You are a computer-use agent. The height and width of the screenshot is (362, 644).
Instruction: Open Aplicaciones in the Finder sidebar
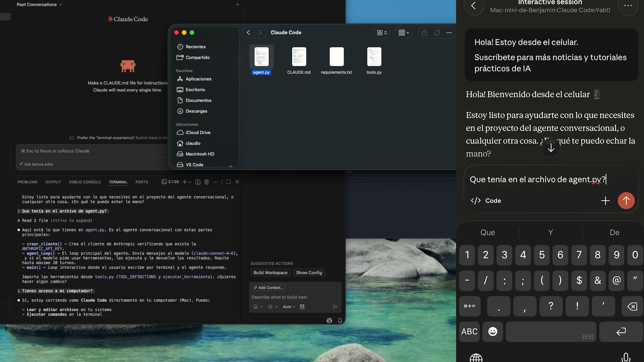pyautogui.click(x=199, y=79)
